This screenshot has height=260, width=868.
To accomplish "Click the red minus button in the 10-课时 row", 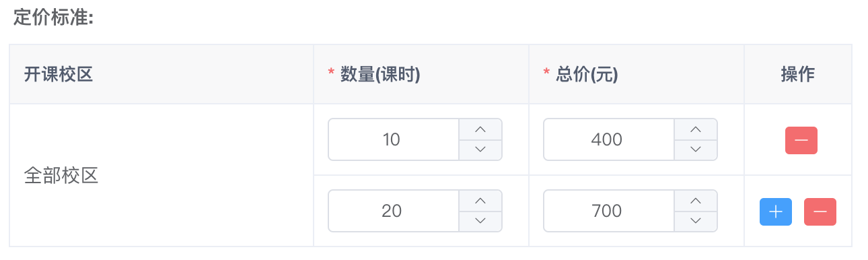I will pos(801,140).
